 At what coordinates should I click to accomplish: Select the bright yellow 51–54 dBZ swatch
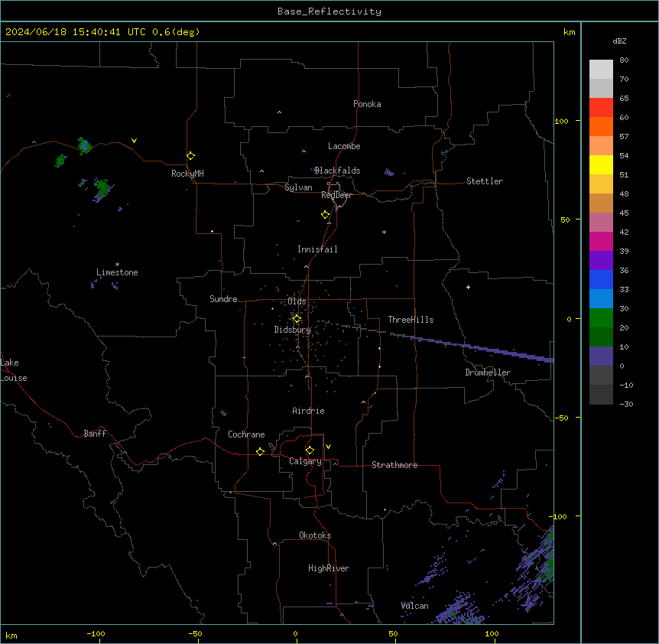click(601, 164)
